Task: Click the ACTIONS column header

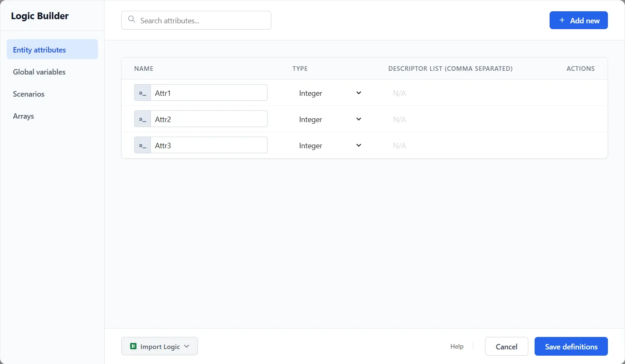Action: (580, 68)
